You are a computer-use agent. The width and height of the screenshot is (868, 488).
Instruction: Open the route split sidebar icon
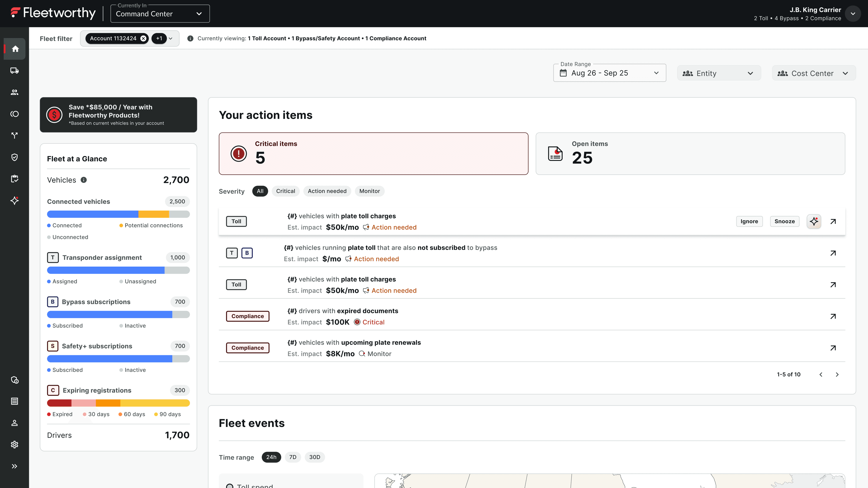coord(14,135)
